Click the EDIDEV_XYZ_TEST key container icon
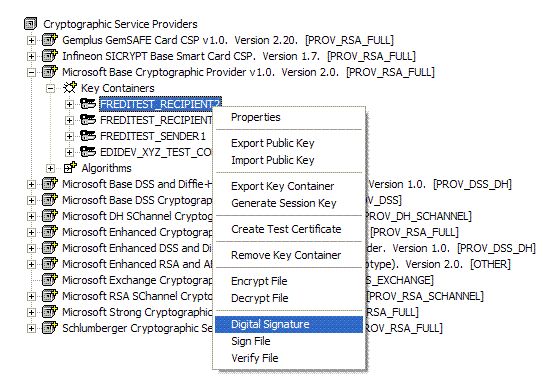Image resolution: width=552 pixels, height=386 pixels. (88, 152)
